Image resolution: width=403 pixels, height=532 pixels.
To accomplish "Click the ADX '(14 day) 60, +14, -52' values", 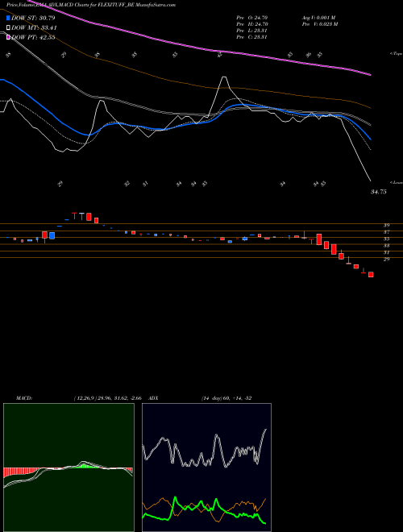I will 226,398.
